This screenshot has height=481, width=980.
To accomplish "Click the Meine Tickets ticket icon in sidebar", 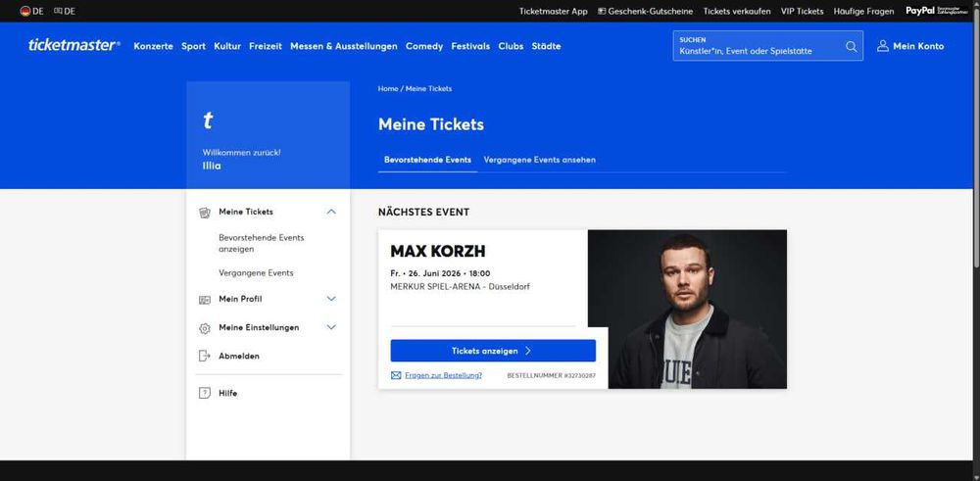I will [205, 213].
